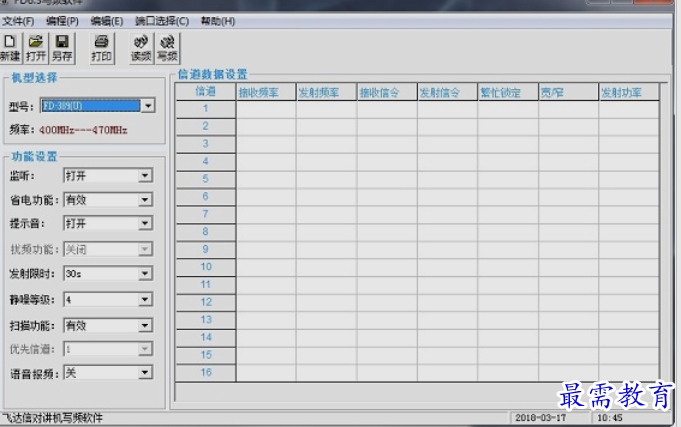
Task: Select channel row 8 header
Action: [206, 232]
